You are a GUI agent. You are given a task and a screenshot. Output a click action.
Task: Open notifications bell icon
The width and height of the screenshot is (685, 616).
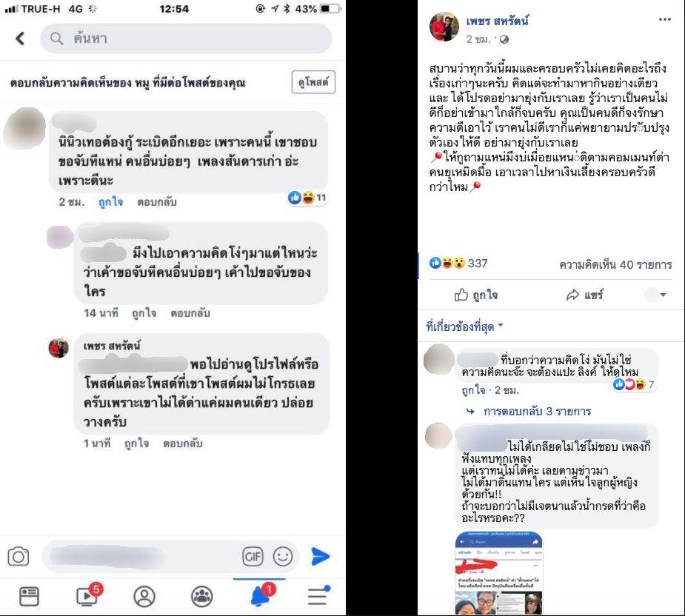pyautogui.click(x=262, y=595)
